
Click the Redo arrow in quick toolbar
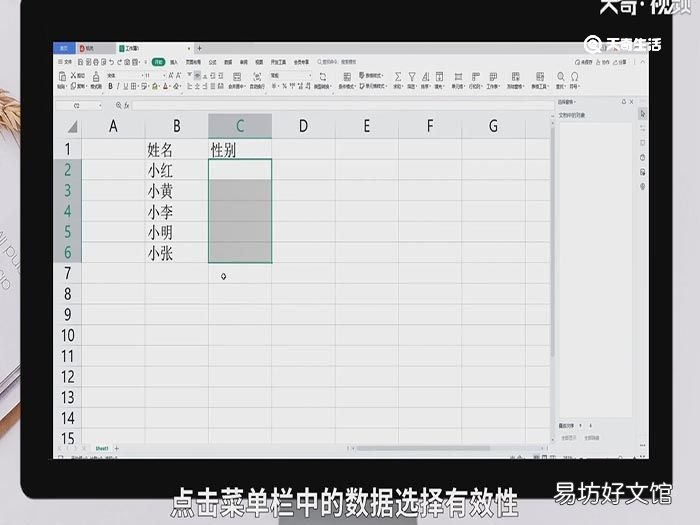[119, 62]
